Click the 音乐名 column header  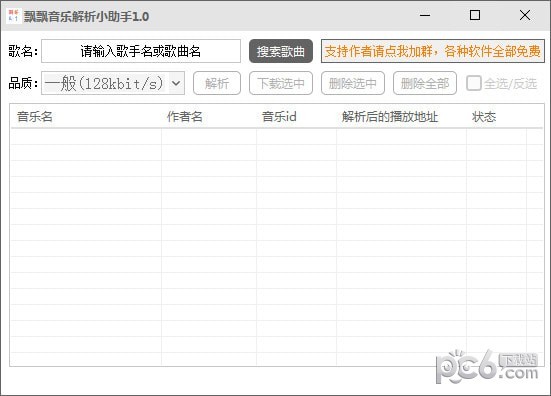[86, 116]
